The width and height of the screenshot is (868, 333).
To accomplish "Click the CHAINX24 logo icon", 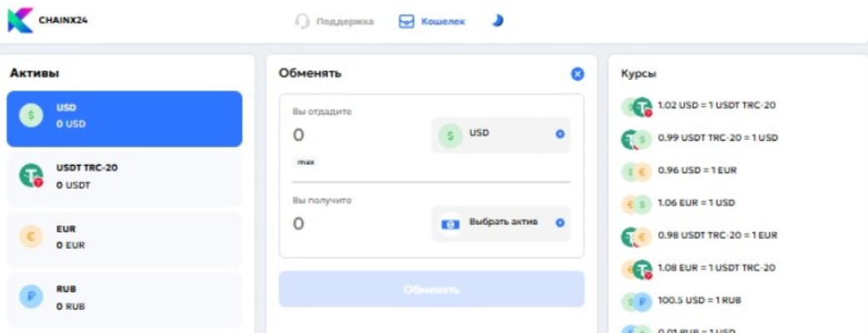I will tap(19, 21).
